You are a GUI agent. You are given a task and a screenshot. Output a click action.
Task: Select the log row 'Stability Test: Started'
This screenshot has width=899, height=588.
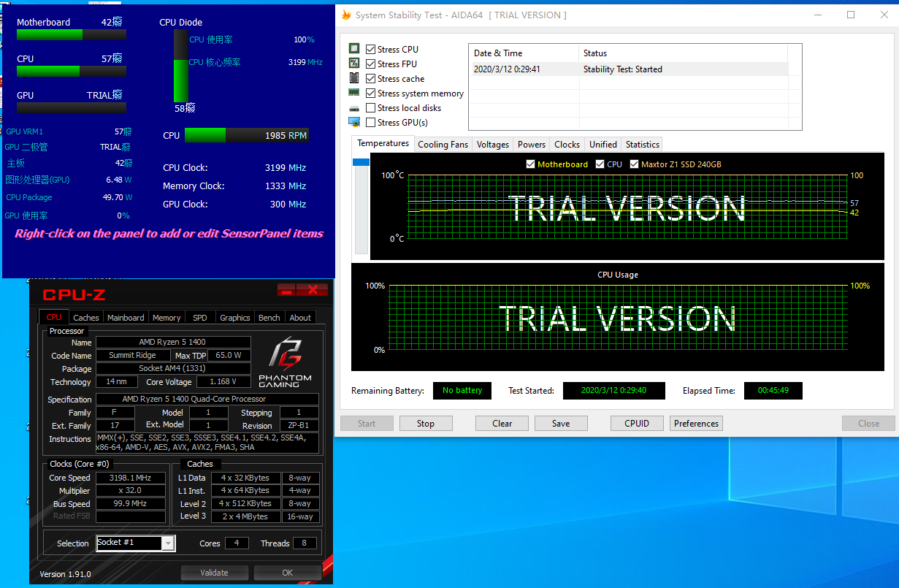tap(629, 69)
